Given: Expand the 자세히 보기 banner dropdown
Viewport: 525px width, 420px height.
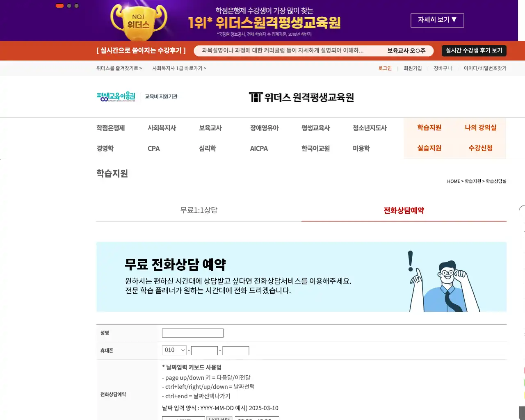Looking at the screenshot, I should click(437, 21).
